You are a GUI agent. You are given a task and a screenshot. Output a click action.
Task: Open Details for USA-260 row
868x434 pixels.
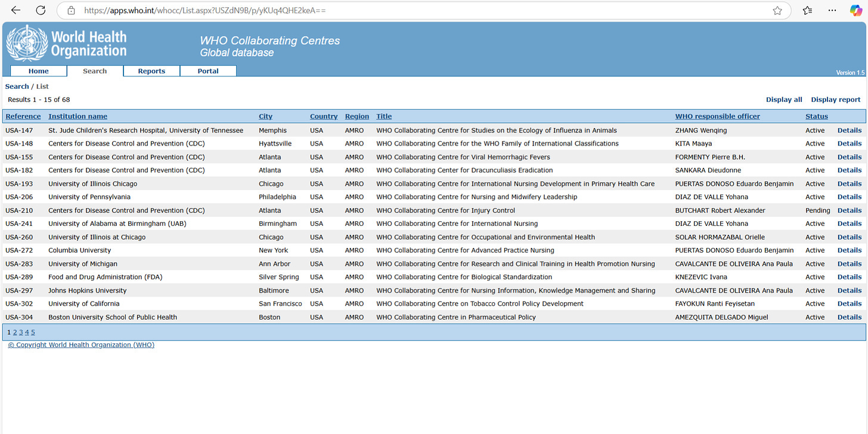(850, 237)
